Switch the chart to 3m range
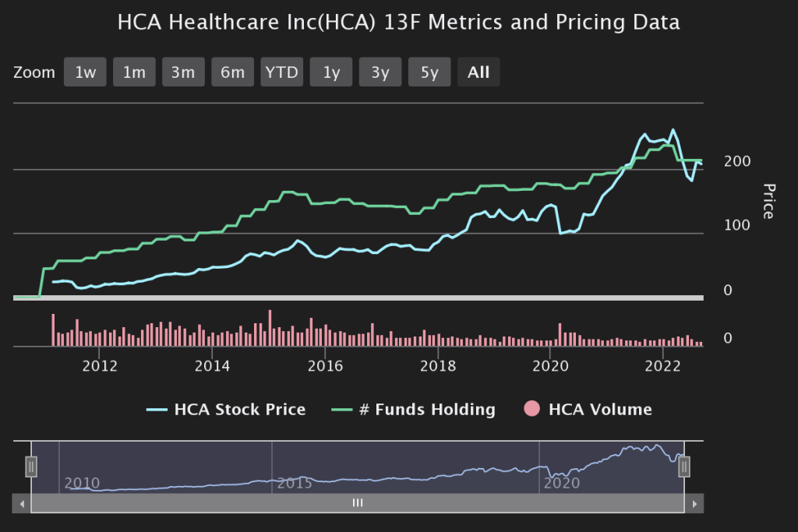 pyautogui.click(x=183, y=72)
